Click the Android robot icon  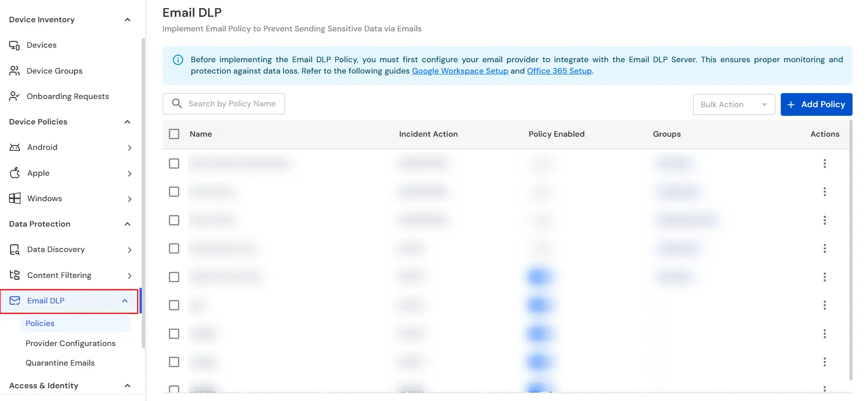click(x=15, y=147)
